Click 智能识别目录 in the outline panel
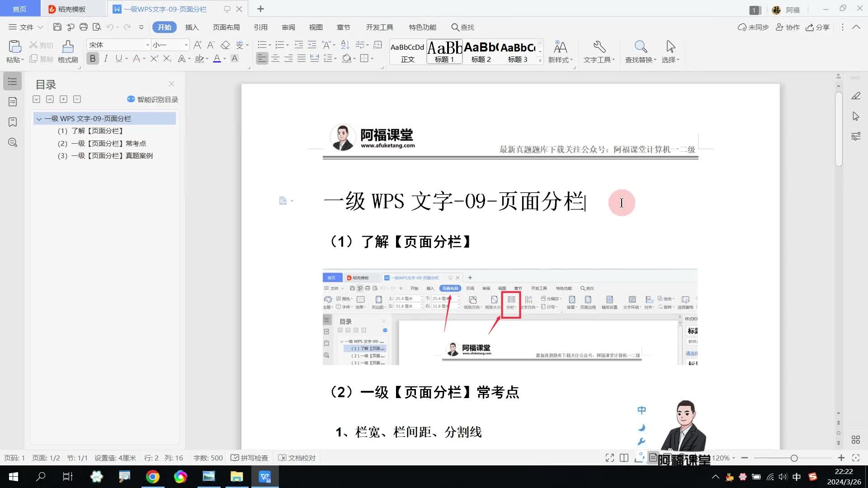The width and height of the screenshot is (868, 488). [153, 99]
